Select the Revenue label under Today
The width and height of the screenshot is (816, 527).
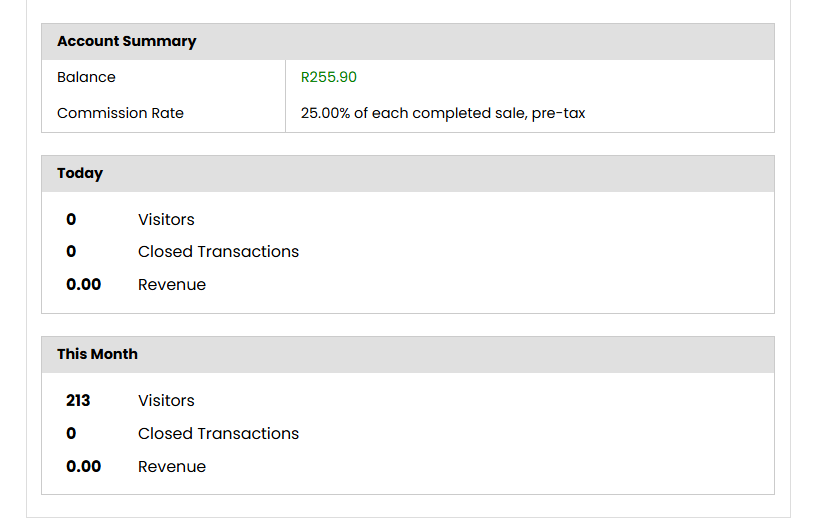(172, 285)
